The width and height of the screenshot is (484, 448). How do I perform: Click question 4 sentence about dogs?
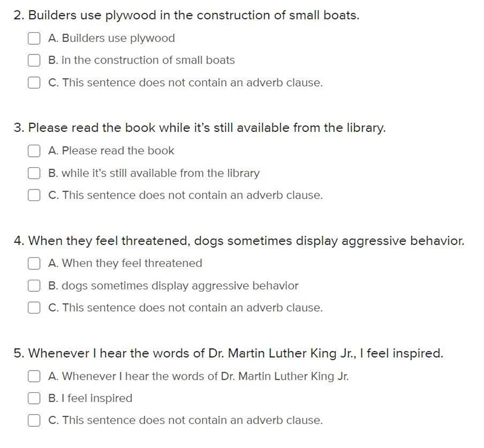(239, 241)
